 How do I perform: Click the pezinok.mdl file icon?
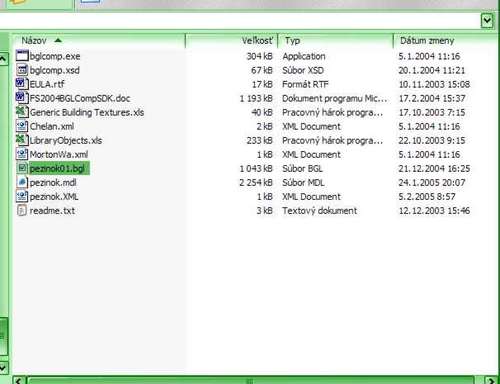click(x=22, y=182)
